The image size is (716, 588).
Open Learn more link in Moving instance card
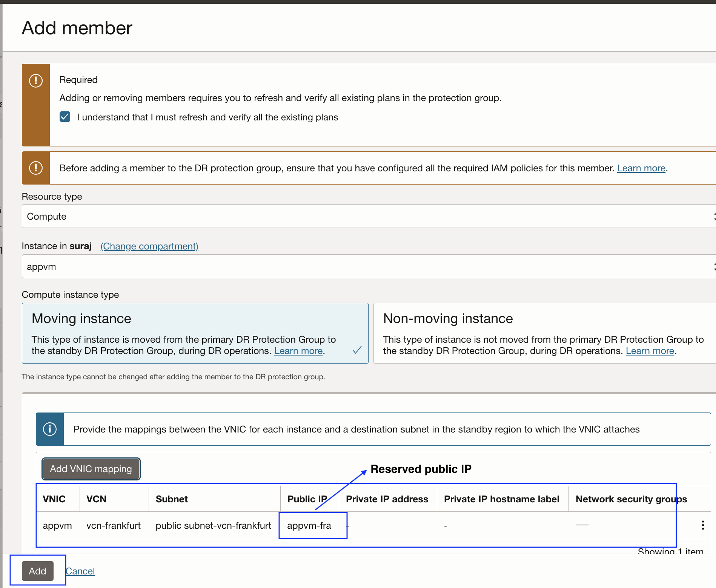[298, 351]
